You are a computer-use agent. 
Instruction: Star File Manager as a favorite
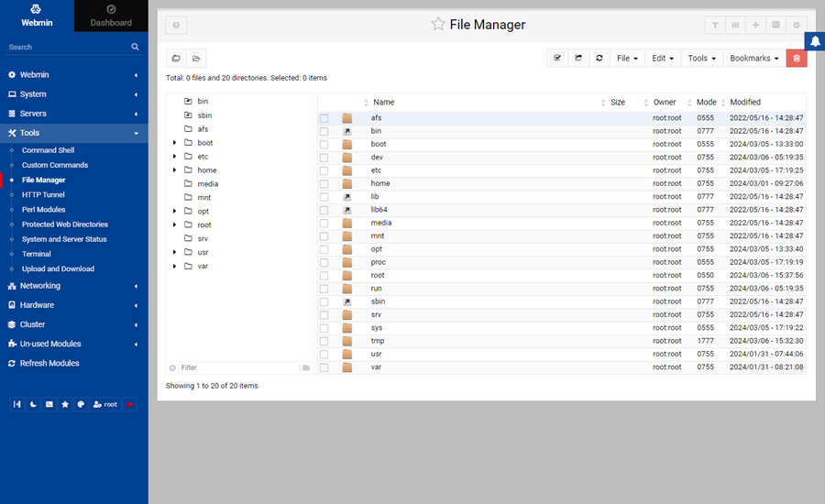[x=438, y=25]
